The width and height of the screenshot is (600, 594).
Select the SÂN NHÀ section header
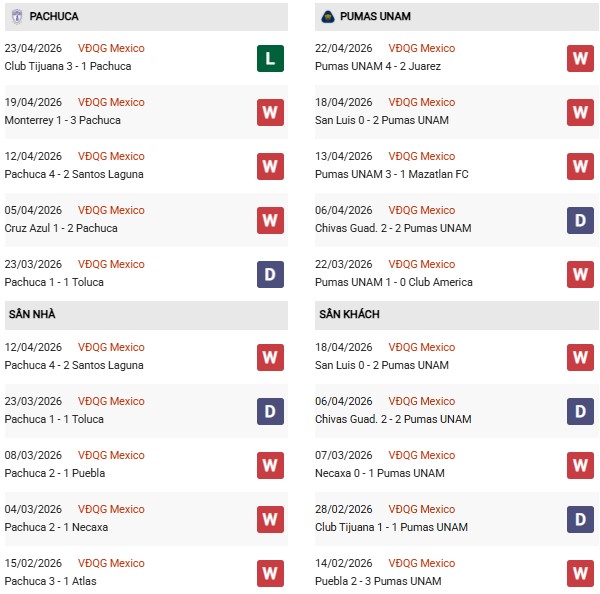[32, 314]
